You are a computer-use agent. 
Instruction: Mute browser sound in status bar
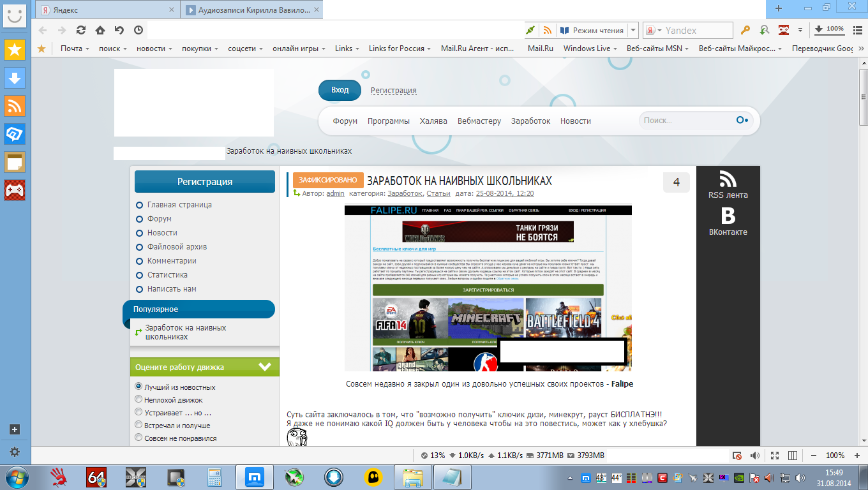coord(755,456)
